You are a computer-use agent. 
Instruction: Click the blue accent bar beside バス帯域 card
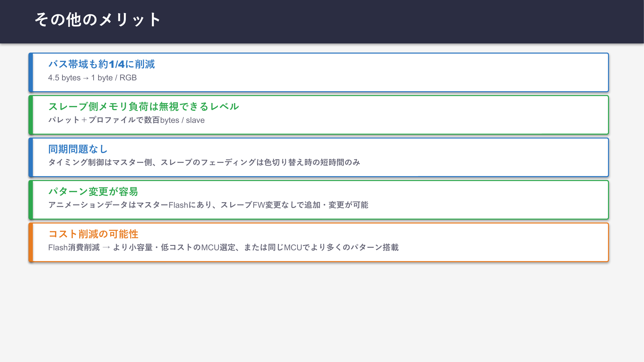[31, 72]
